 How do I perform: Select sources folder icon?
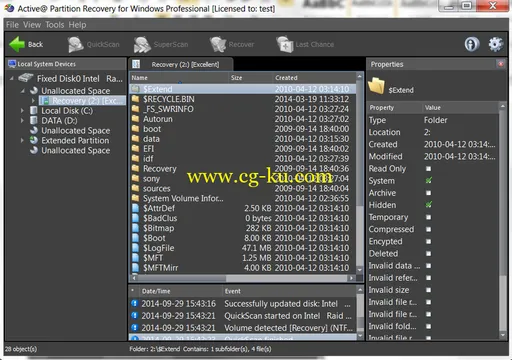pos(135,188)
